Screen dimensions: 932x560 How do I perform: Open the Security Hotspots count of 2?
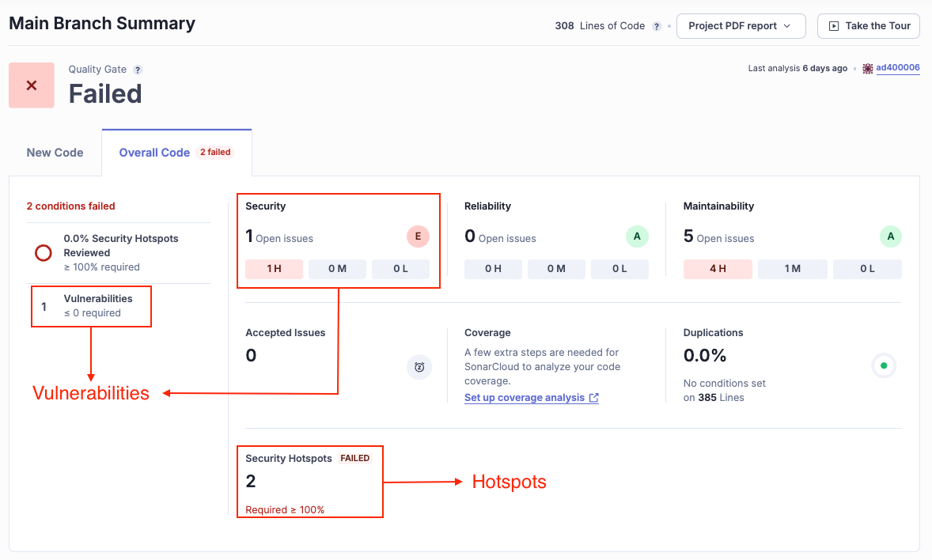pyautogui.click(x=251, y=482)
